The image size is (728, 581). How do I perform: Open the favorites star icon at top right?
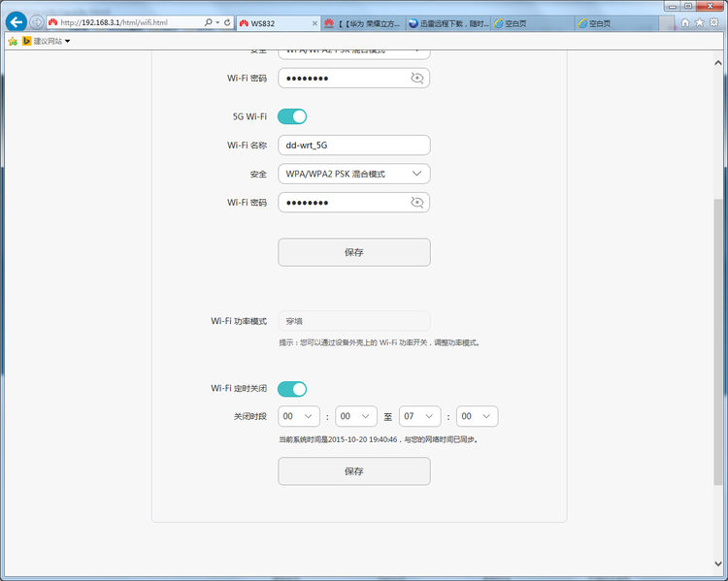point(699,22)
